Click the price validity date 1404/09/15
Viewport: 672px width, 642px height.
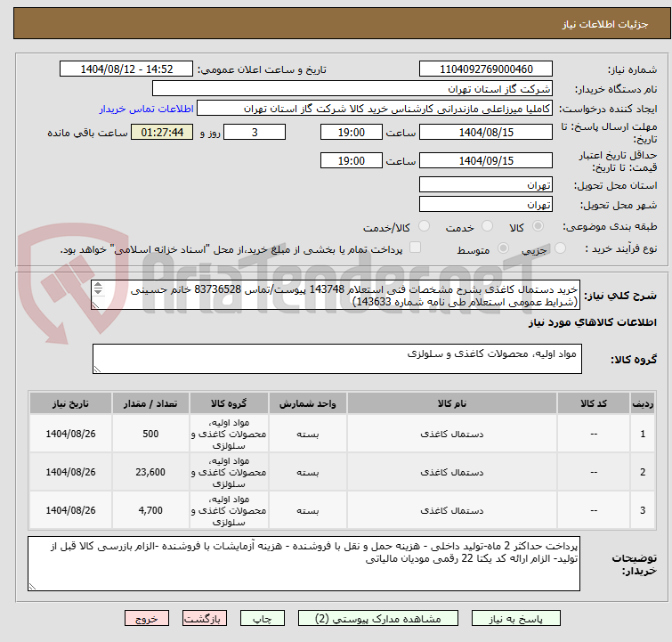tap(486, 160)
